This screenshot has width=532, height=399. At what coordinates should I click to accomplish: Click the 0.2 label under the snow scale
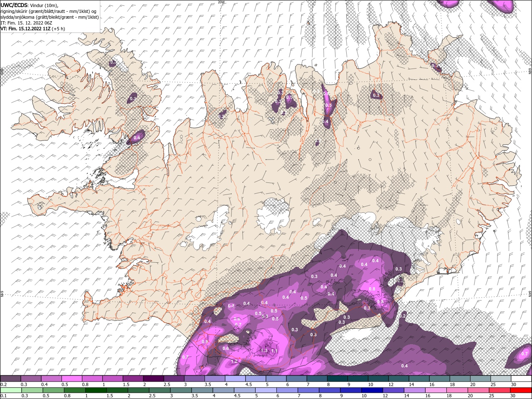click(3, 384)
